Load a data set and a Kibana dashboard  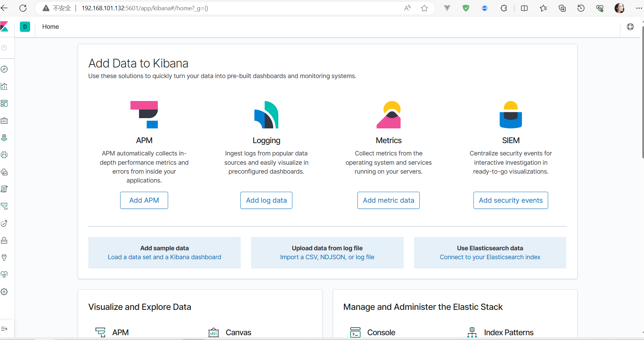point(164,257)
